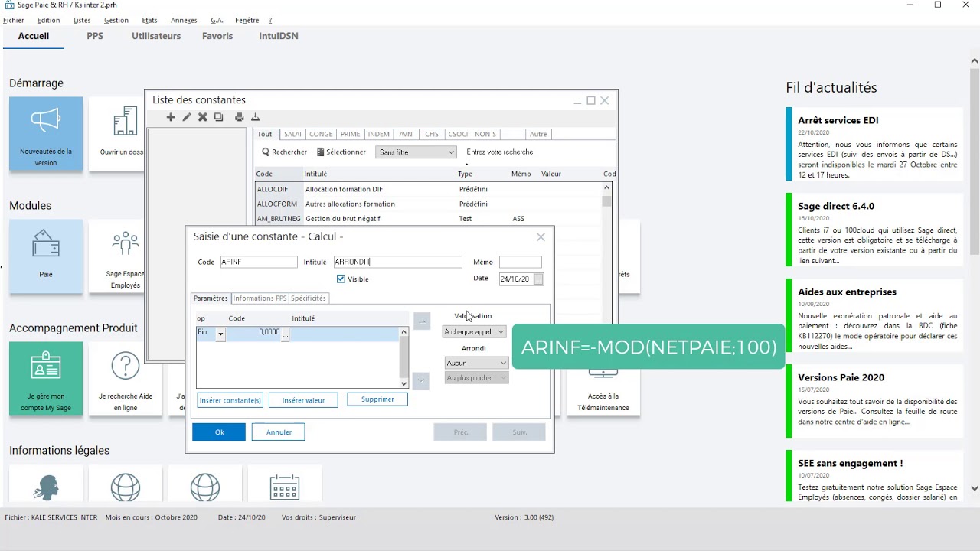Image resolution: width=980 pixels, height=551 pixels.
Task: Export the constants list with the download icon
Action: (x=256, y=117)
